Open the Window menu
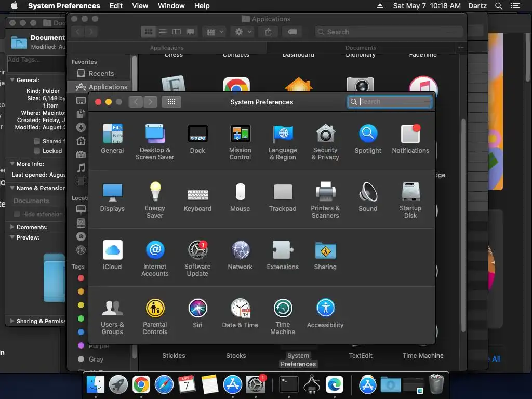This screenshot has width=532, height=399. point(171,6)
